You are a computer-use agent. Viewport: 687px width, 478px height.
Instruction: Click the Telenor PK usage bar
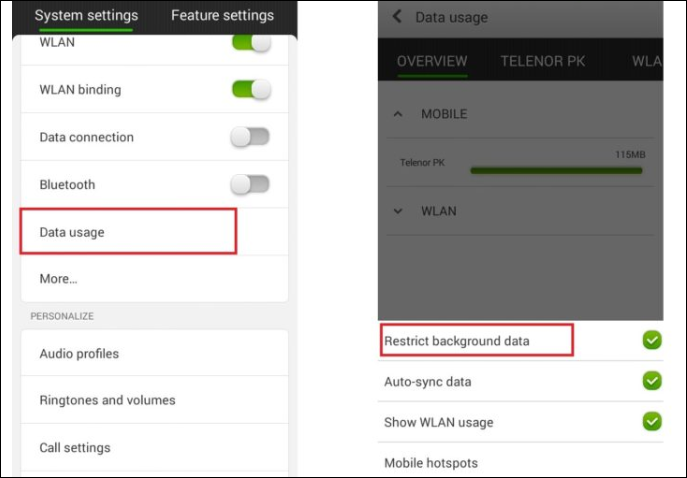coord(556,171)
